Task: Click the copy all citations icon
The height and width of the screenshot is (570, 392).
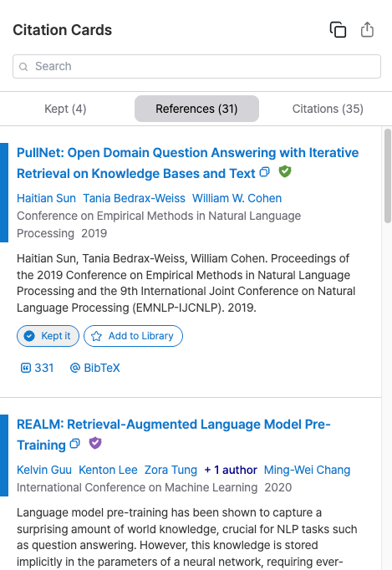Action: pos(338,30)
